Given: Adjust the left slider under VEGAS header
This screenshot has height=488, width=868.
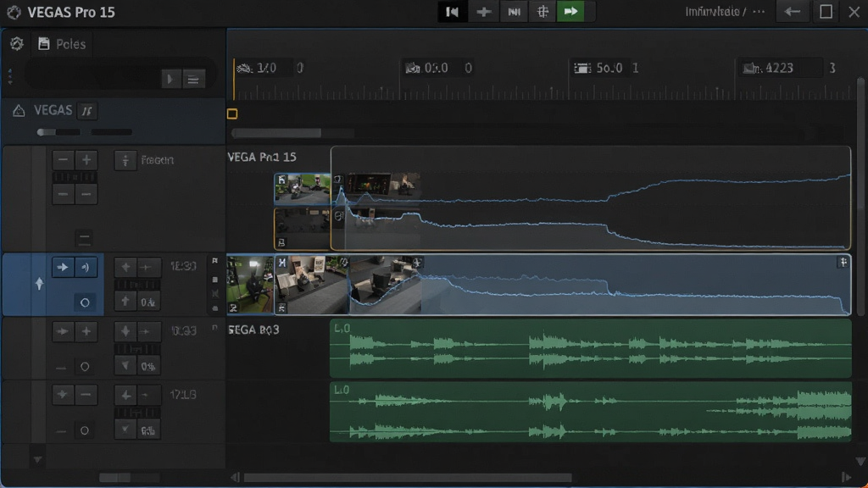Looking at the screenshot, I should 58,132.
